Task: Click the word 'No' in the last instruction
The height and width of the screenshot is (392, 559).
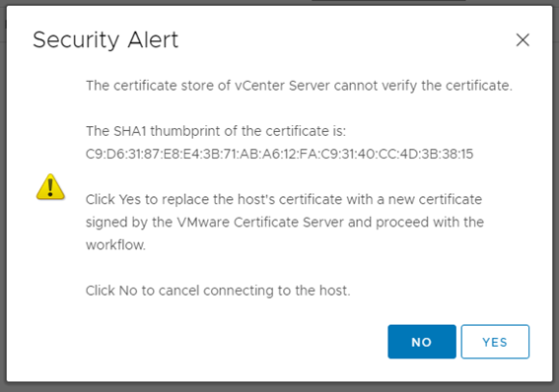Action: click(128, 291)
